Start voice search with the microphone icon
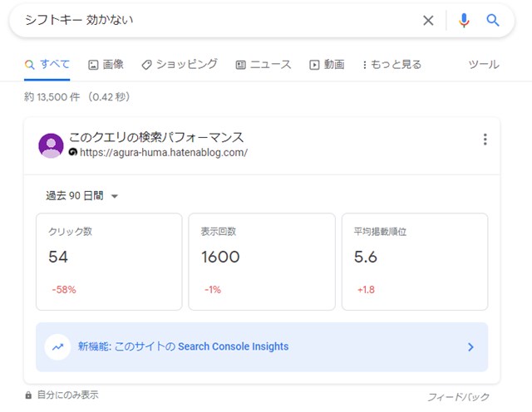Image resolution: width=532 pixels, height=412 pixels. tap(464, 20)
